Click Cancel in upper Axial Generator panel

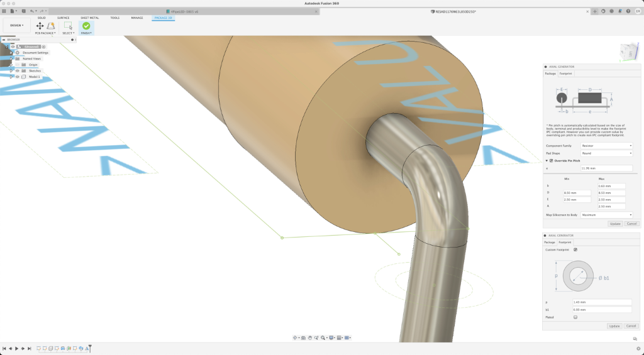(631, 224)
